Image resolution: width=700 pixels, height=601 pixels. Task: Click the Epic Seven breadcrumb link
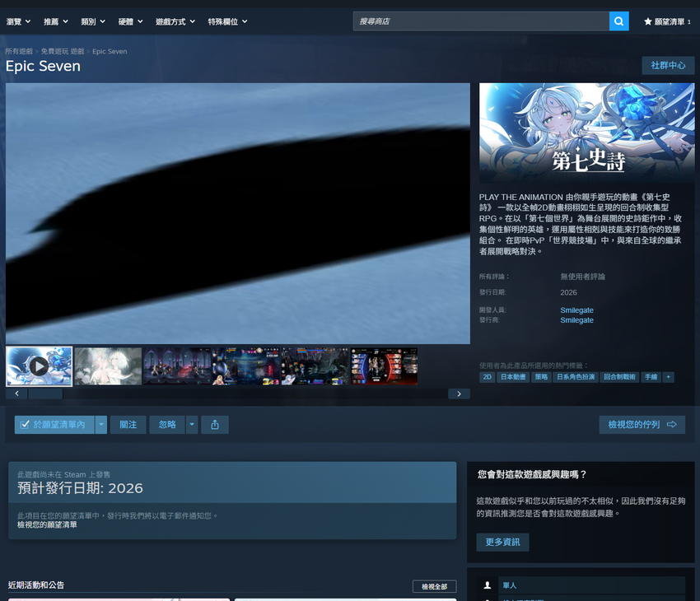coord(110,51)
